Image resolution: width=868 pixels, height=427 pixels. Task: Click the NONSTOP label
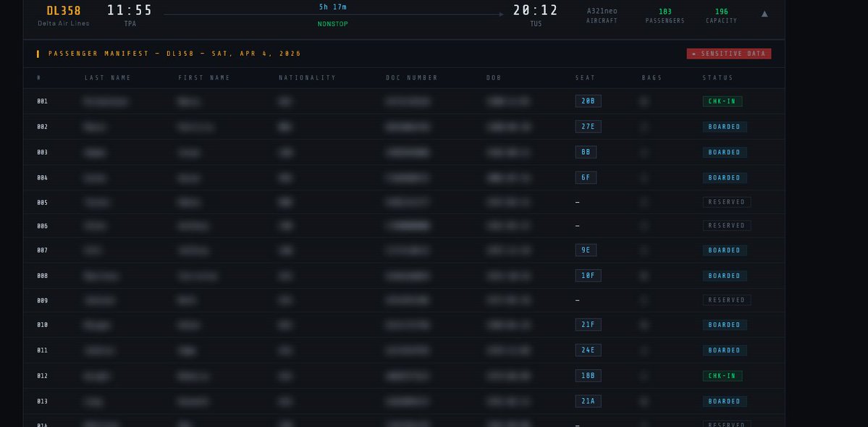pyautogui.click(x=333, y=24)
